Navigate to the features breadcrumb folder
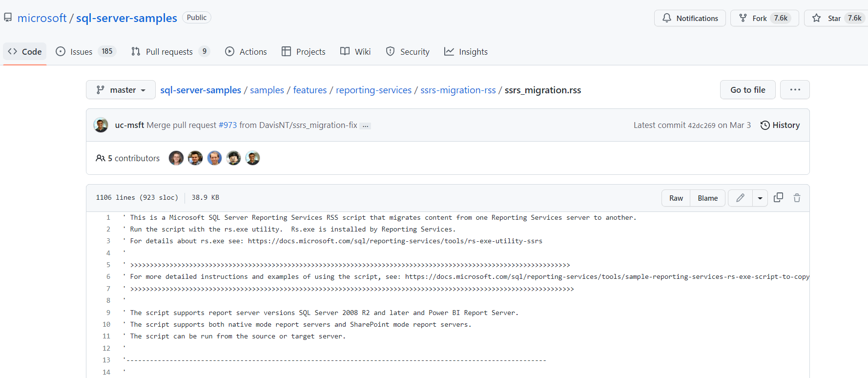 pyautogui.click(x=310, y=90)
